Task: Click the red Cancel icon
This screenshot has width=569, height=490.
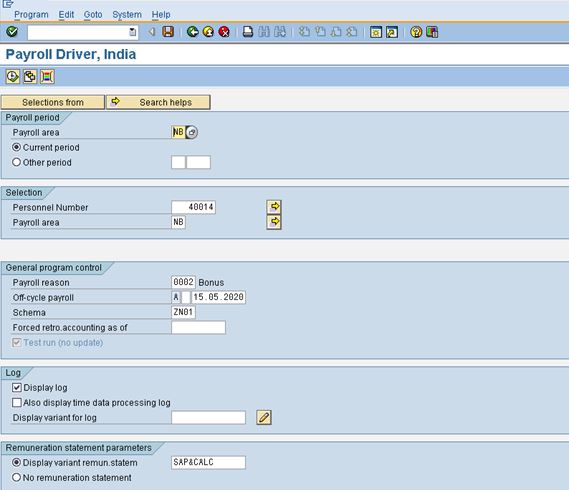Action: click(225, 32)
